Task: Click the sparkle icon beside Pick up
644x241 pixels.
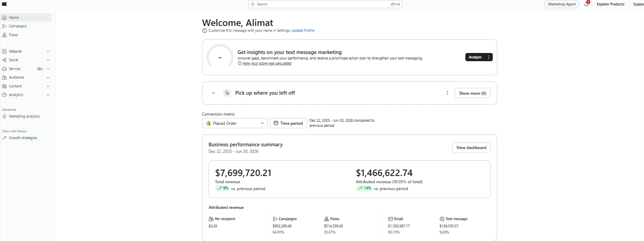Action: point(227,93)
